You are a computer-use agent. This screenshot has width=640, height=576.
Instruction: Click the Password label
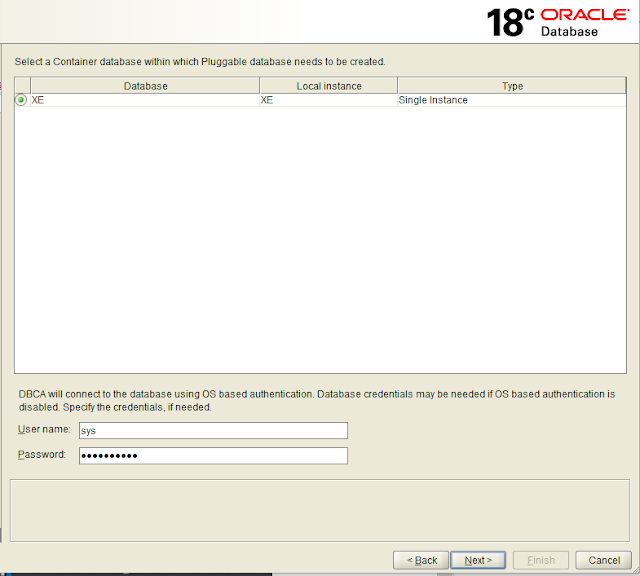42,454
